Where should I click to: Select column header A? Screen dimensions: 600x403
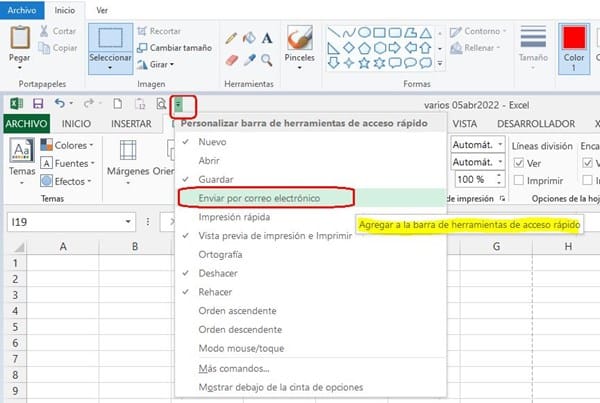[63, 247]
